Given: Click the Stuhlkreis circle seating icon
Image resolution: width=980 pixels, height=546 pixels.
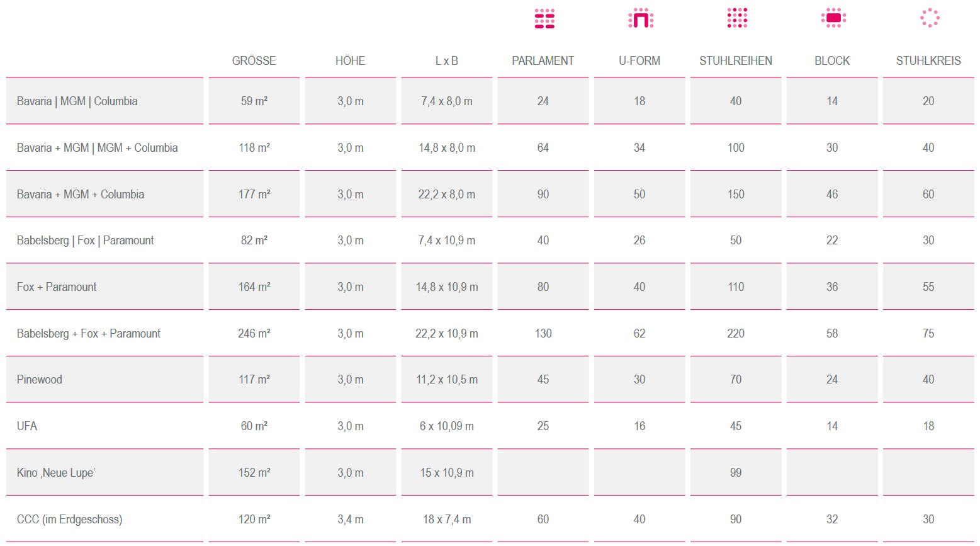Looking at the screenshot, I should [930, 18].
